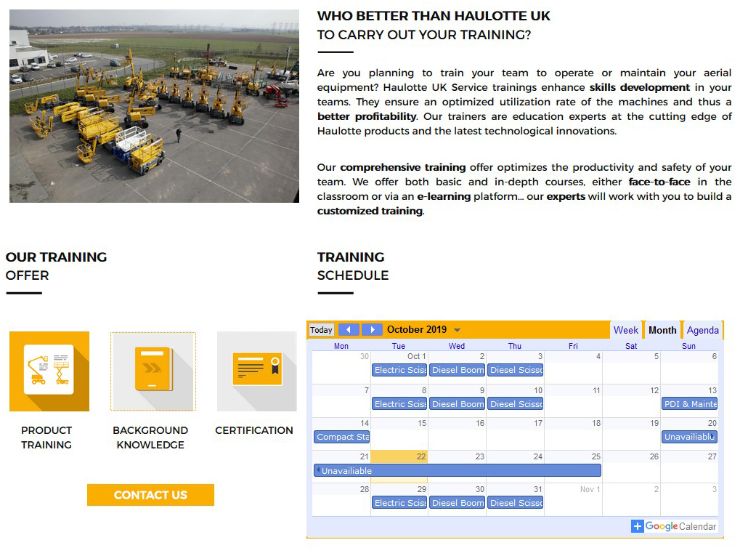Select date 15 in the calendar
The width and height of the screenshot is (756, 556).
[422, 423]
